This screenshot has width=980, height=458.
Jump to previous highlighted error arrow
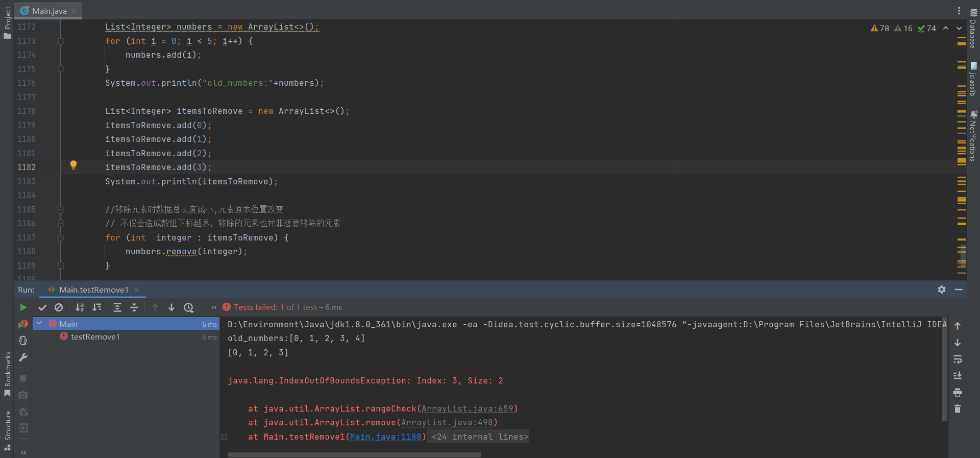[x=946, y=29]
